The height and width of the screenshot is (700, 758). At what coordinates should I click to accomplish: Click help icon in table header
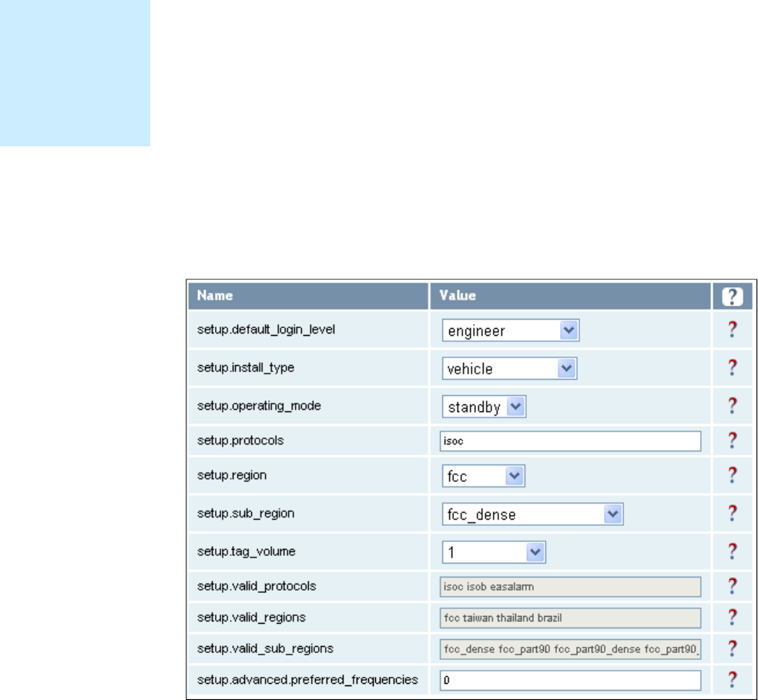point(733,296)
